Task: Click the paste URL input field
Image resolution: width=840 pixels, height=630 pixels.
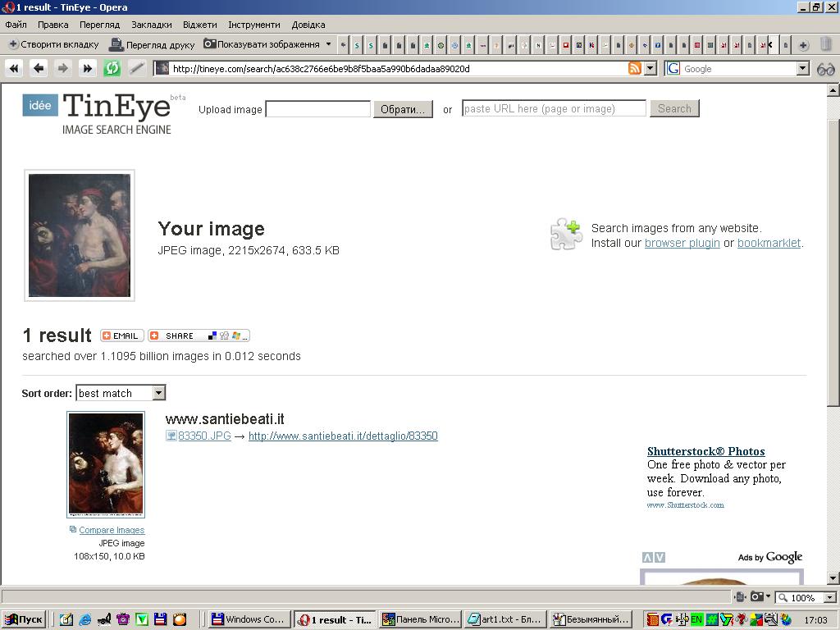Action: click(554, 109)
